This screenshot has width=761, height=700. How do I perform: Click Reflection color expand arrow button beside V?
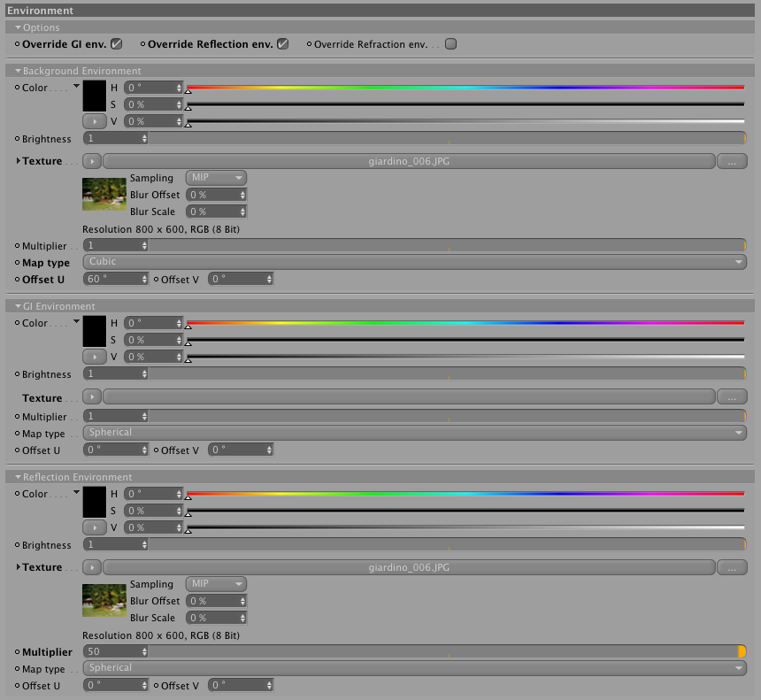pyautogui.click(x=95, y=527)
